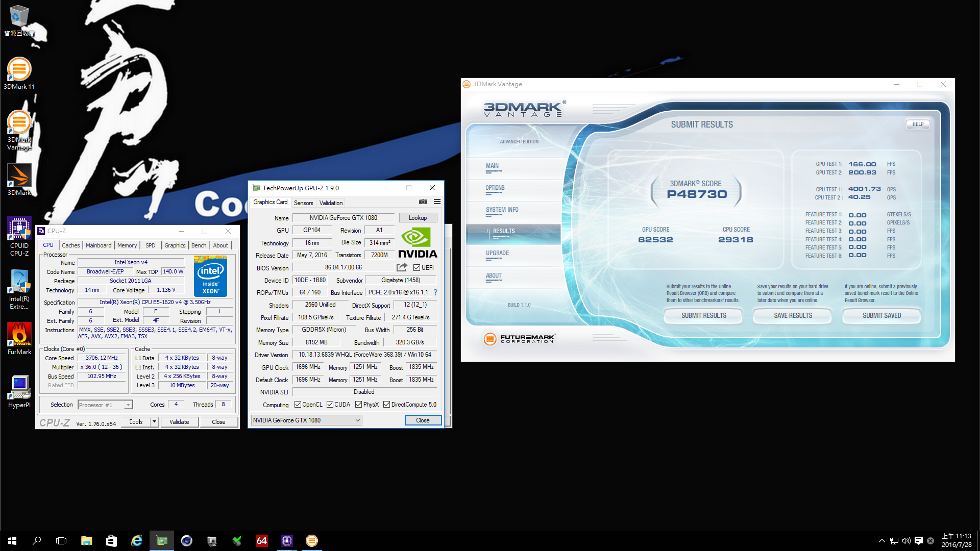Click the SUBMIT SAVED button
Image resolution: width=980 pixels, height=551 pixels.
[x=881, y=316]
